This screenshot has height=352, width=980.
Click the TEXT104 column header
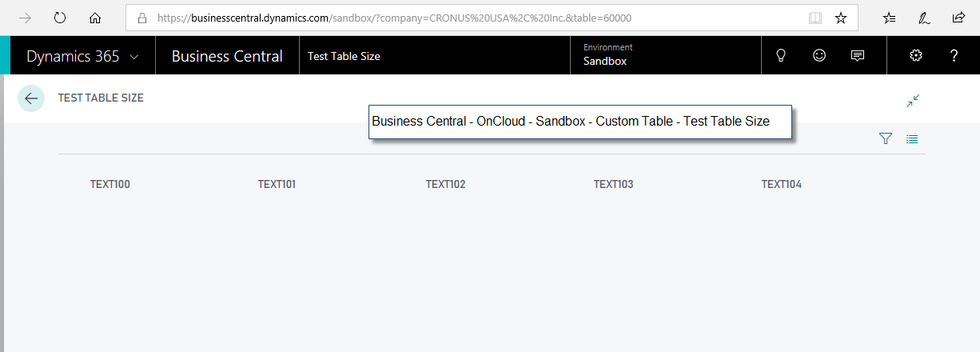coord(781,185)
